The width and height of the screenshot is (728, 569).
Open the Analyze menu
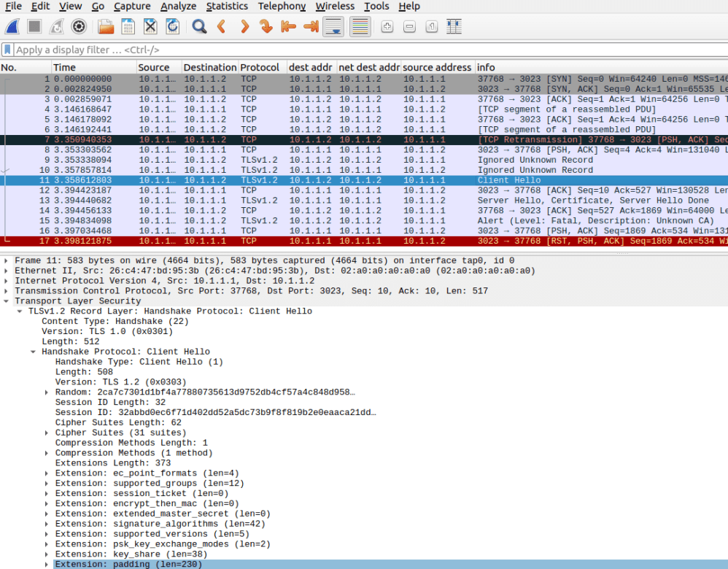click(x=179, y=7)
